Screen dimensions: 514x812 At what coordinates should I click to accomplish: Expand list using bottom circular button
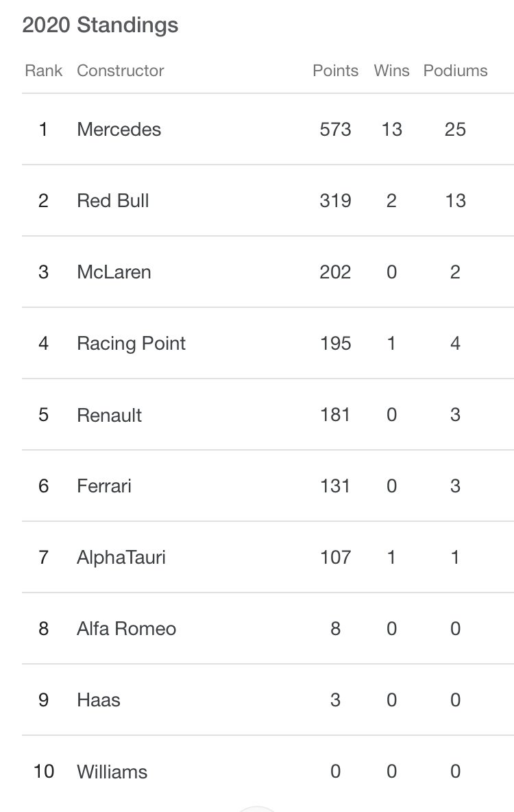[257, 809]
